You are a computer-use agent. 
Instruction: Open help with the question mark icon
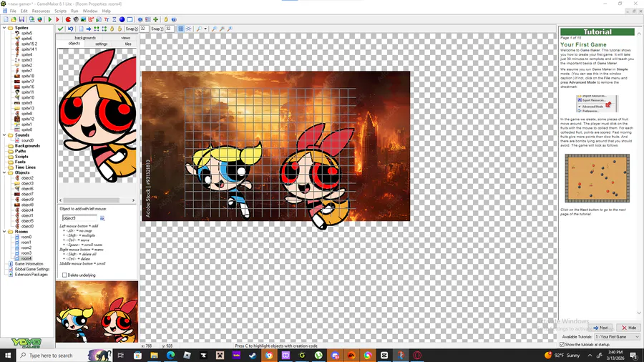click(174, 19)
